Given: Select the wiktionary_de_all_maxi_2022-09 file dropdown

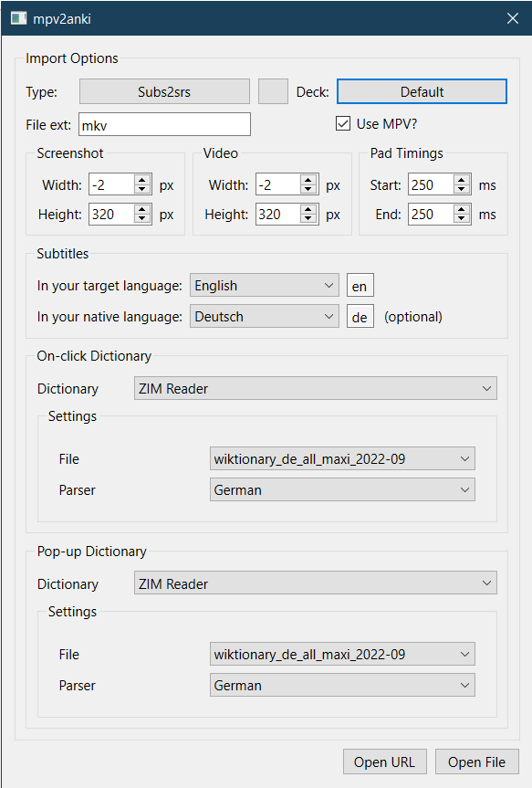Looking at the screenshot, I should point(342,458).
